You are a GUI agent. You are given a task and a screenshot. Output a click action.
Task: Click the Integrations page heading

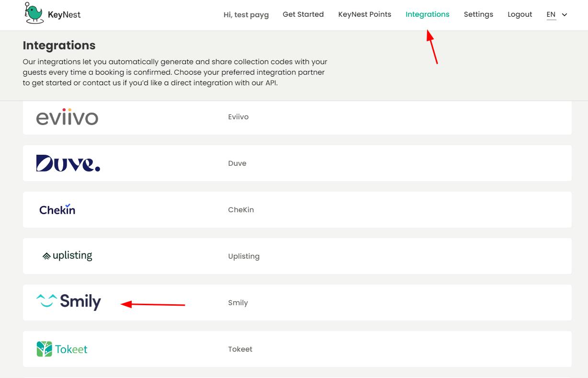(59, 46)
